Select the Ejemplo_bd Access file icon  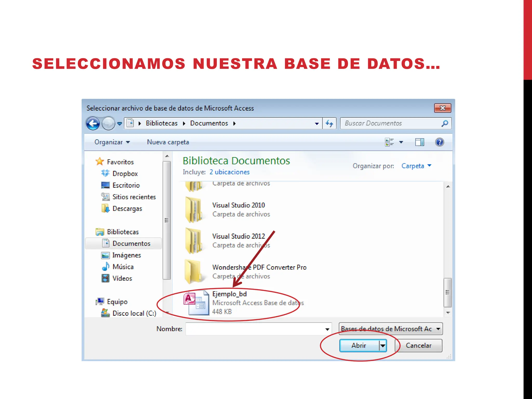point(196,303)
